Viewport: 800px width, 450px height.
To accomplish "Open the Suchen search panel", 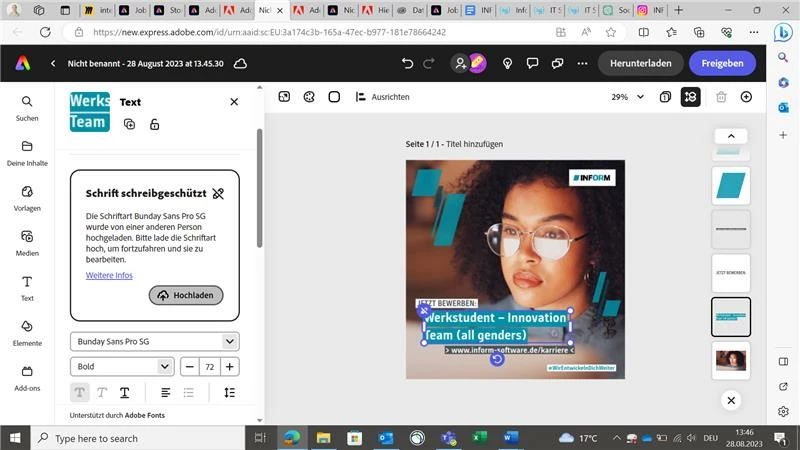I will (27, 108).
